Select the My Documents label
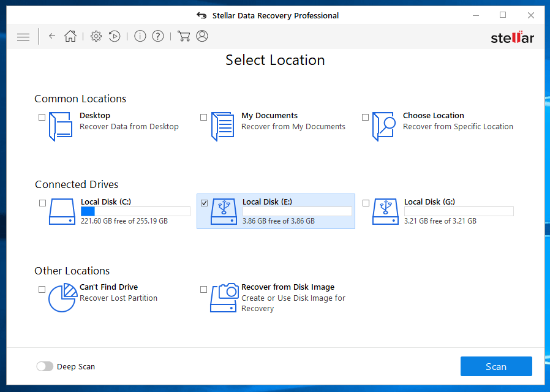The width and height of the screenshot is (550, 392). pos(269,115)
